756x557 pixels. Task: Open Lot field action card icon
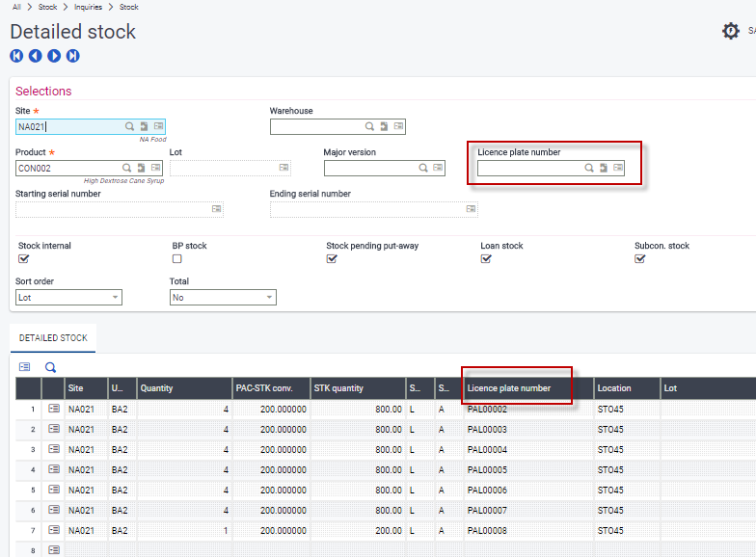[x=283, y=168]
